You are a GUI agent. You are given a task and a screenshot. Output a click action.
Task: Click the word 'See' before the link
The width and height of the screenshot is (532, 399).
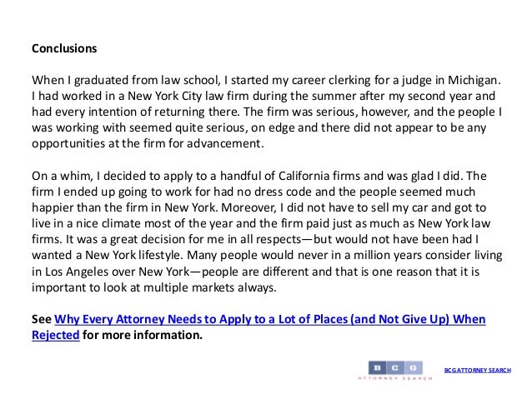(41, 320)
